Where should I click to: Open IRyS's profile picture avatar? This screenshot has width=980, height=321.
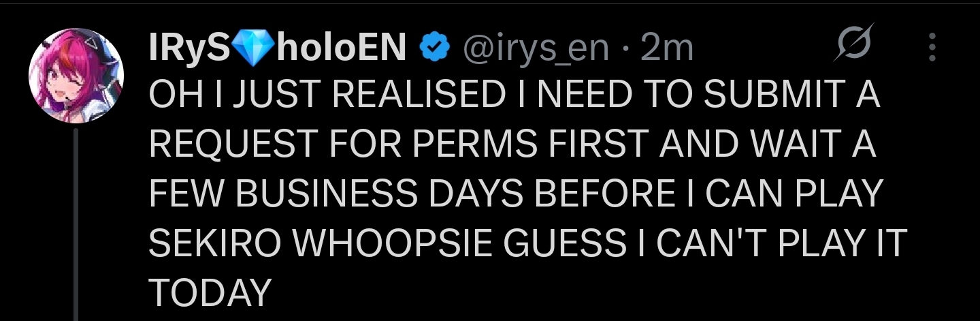click(x=76, y=76)
